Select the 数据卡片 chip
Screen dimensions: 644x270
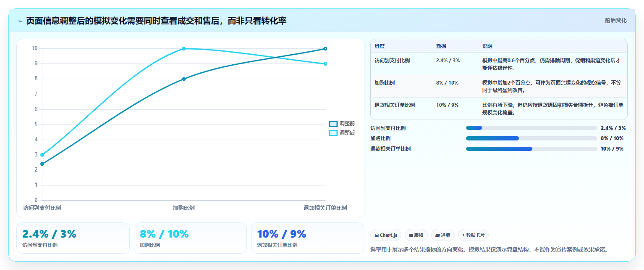(x=473, y=235)
